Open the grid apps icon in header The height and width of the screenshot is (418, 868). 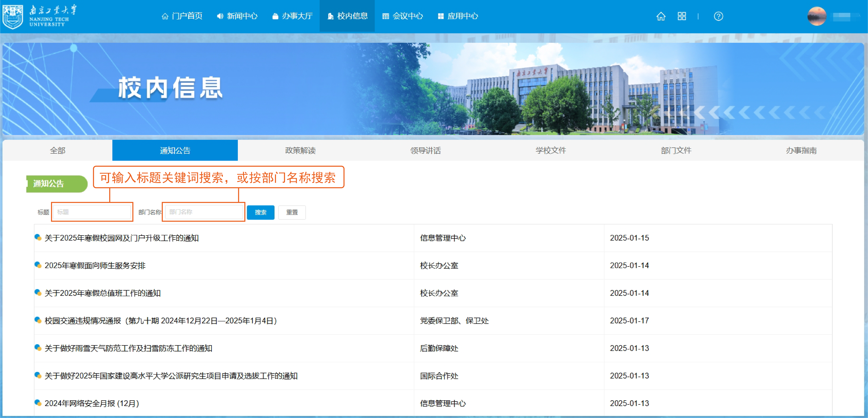pos(682,16)
